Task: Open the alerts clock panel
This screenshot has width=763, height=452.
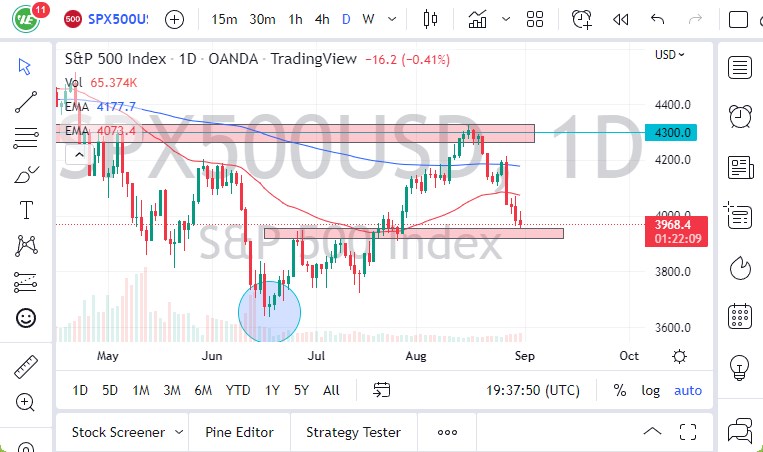Action: click(740, 114)
